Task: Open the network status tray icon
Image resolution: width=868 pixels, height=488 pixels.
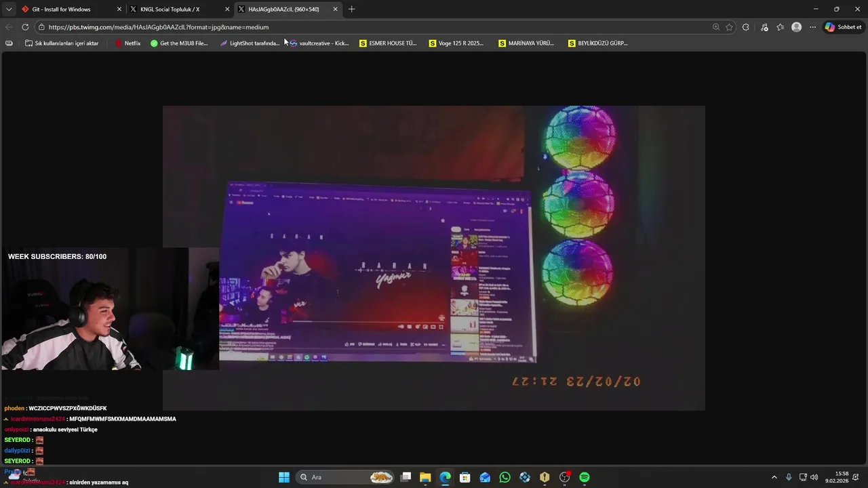Action: point(803,477)
